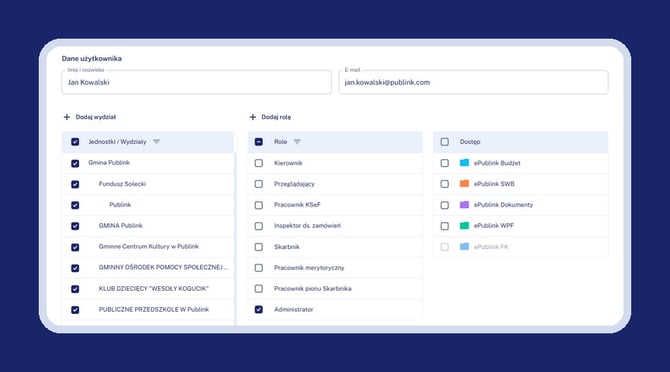The width and height of the screenshot is (670, 372).
Task: Click the Administrator role label
Action: 294,309
